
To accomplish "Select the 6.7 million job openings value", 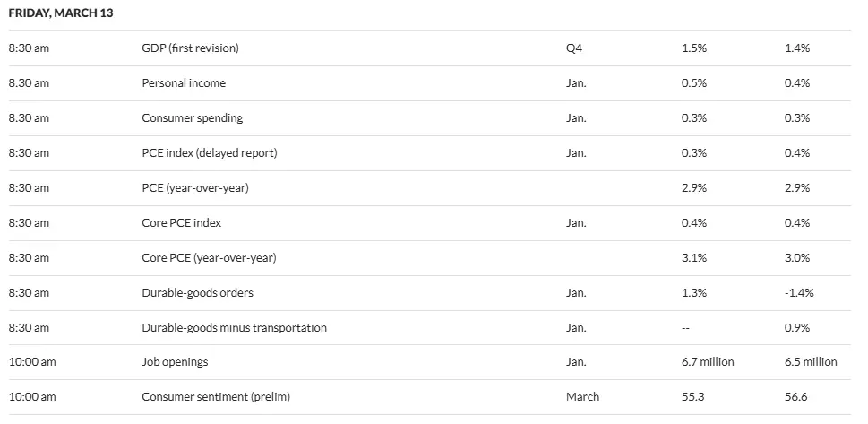I will (708, 362).
